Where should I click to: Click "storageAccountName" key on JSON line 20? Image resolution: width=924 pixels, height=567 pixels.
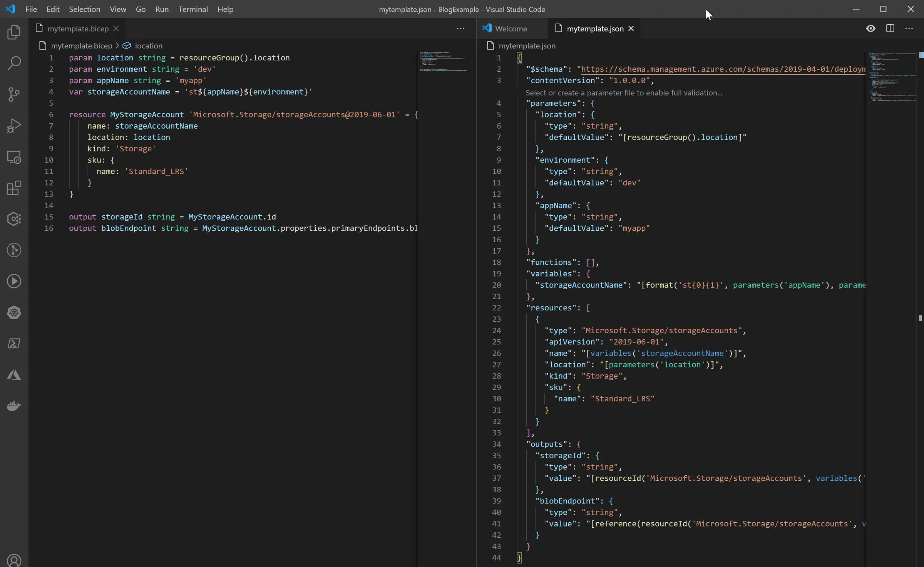(x=581, y=285)
